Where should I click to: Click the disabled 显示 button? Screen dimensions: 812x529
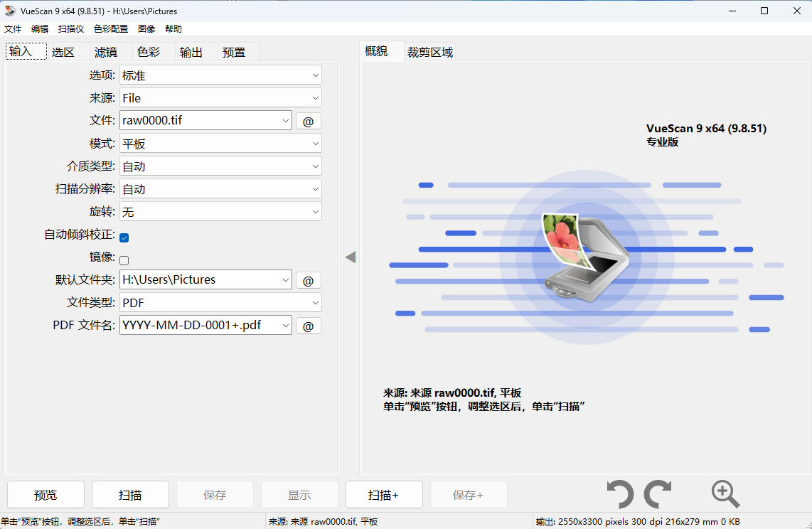click(x=299, y=495)
